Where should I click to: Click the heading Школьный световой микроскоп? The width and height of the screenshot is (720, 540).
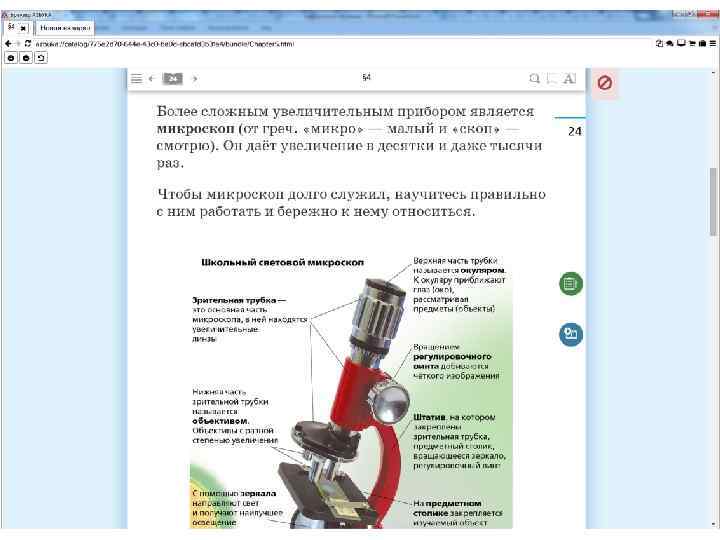(x=282, y=263)
